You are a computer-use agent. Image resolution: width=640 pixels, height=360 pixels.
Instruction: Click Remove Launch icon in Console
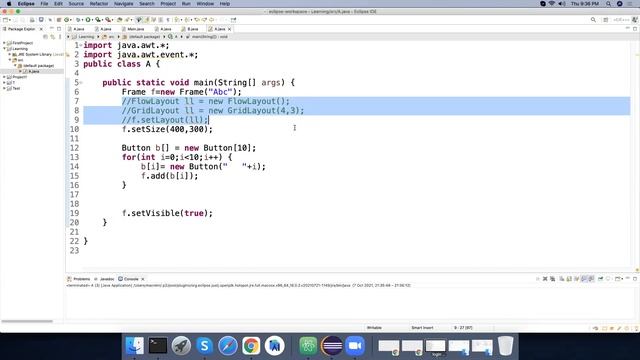click(x=545, y=279)
